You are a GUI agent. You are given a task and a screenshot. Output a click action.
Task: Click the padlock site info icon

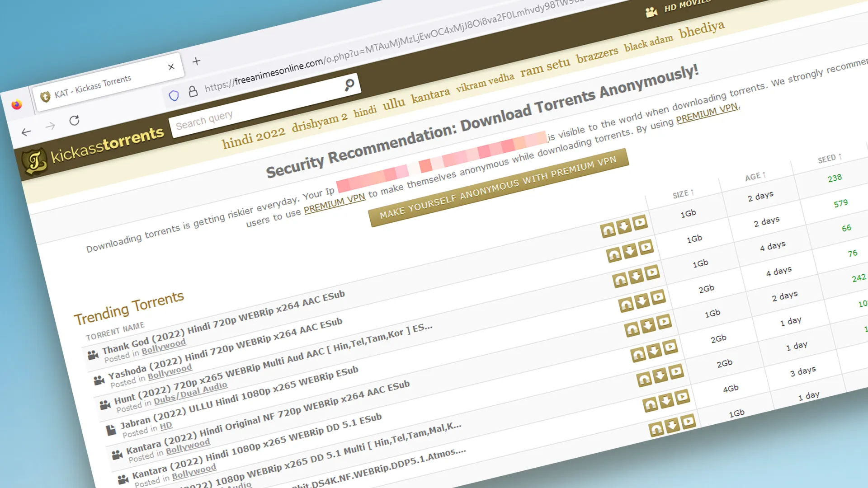193,91
